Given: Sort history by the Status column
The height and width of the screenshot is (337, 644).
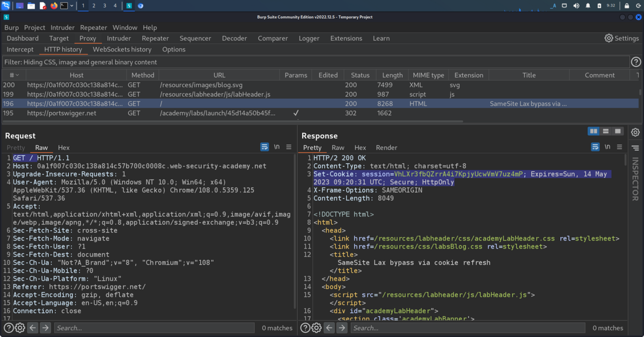Looking at the screenshot, I should point(360,75).
